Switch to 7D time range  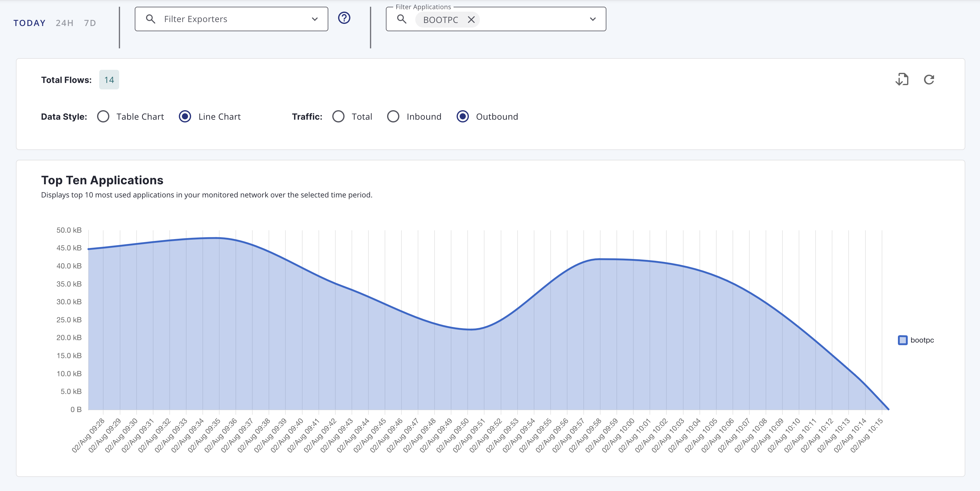[x=90, y=23]
